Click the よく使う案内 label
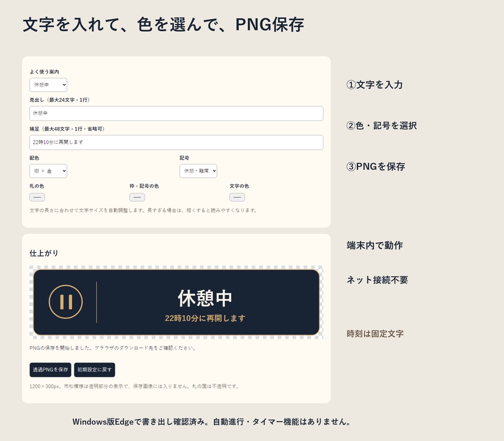The height and width of the screenshot is (441, 504). click(44, 72)
